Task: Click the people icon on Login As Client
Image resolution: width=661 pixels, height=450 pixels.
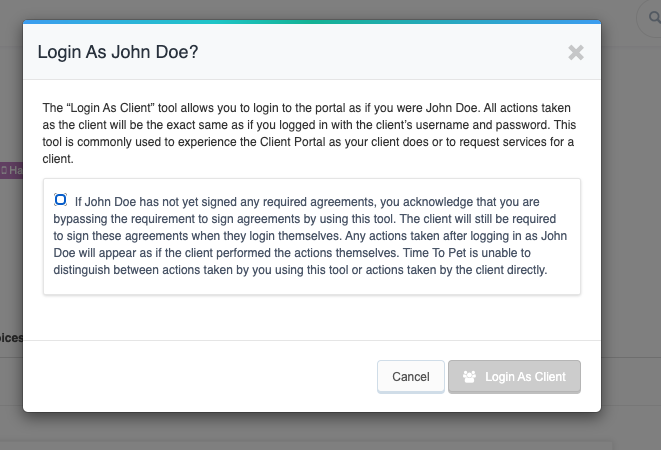Action: coord(469,377)
